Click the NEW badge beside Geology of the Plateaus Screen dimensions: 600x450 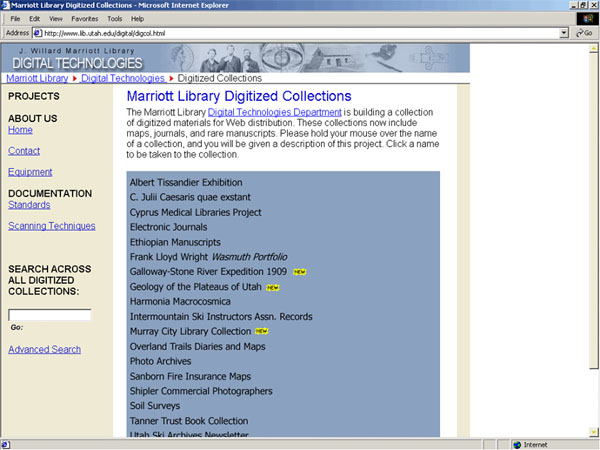[x=273, y=287]
